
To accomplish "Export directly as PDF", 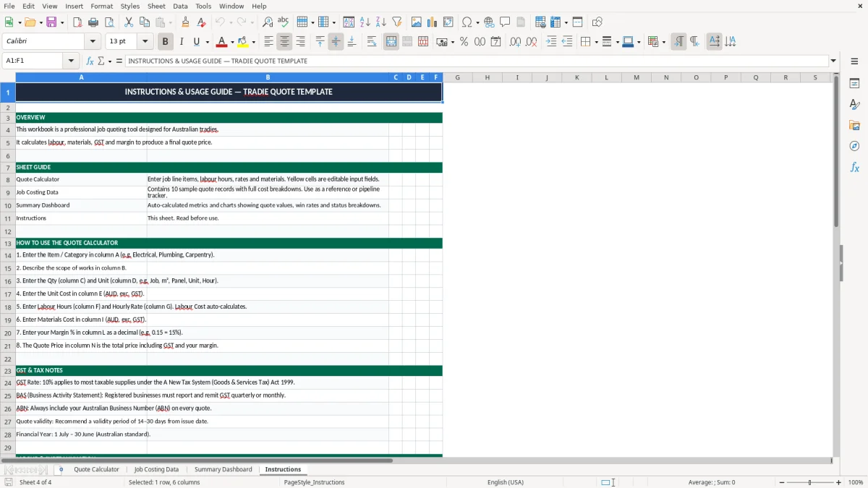I will pos(77,22).
